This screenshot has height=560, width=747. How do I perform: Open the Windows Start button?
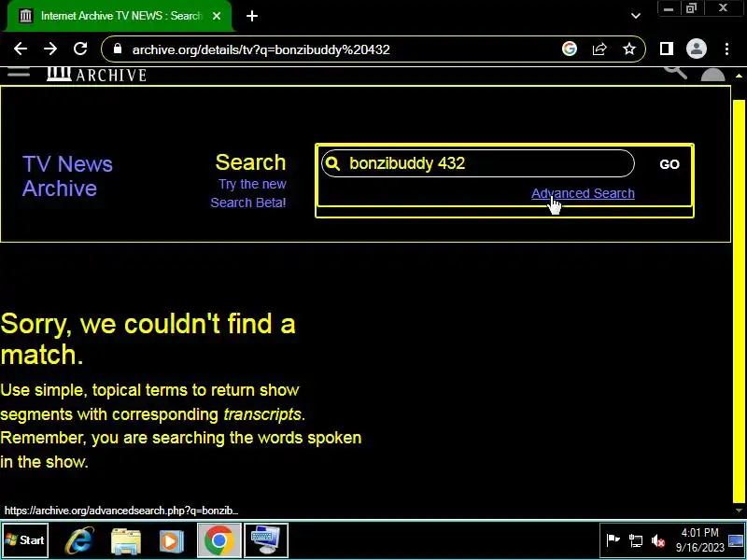(25, 540)
